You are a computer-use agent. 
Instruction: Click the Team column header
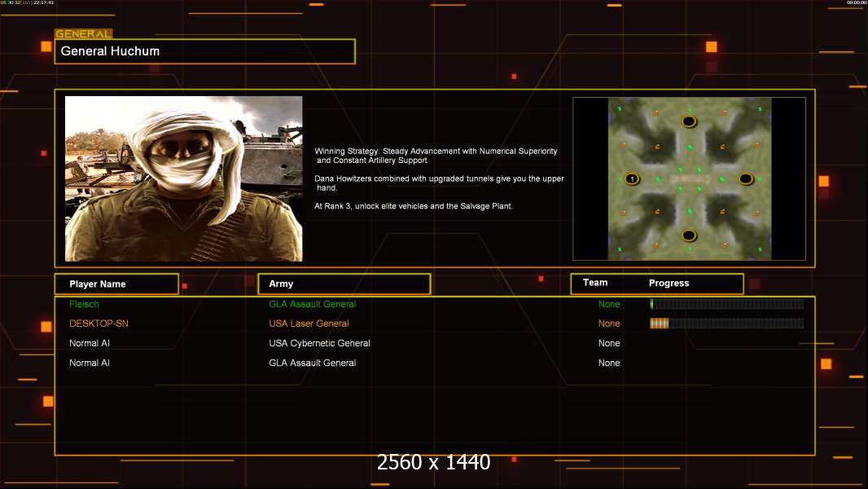coord(595,283)
